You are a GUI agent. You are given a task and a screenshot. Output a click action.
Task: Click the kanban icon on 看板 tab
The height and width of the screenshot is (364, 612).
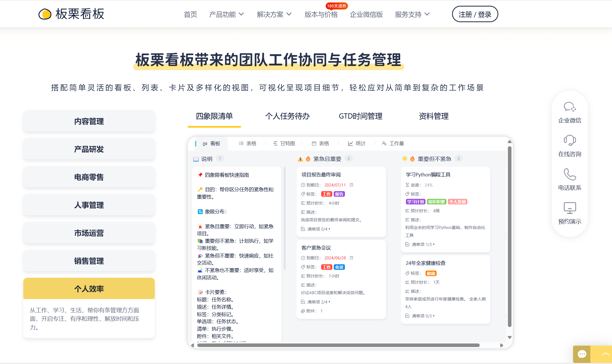[205, 144]
